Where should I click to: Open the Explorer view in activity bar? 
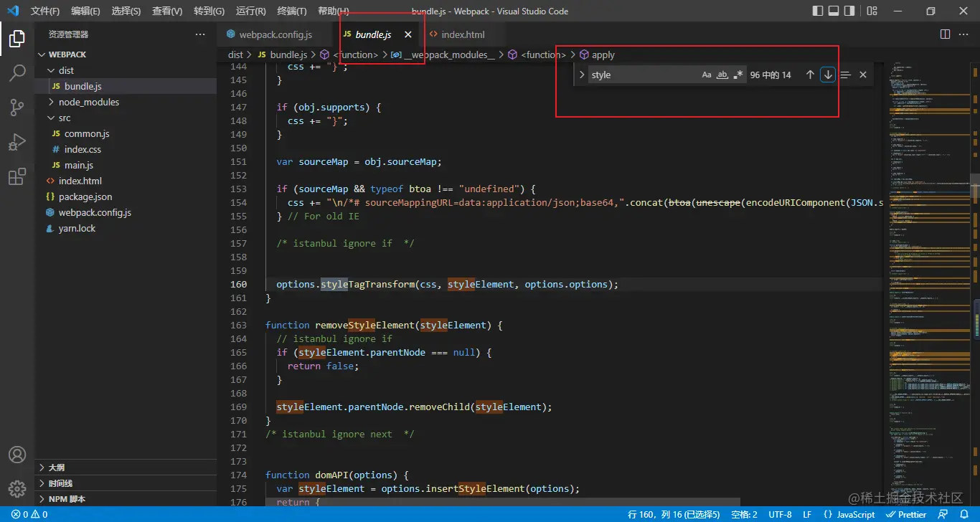coord(17,39)
